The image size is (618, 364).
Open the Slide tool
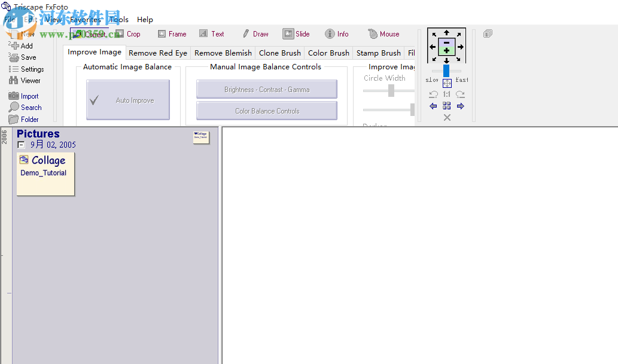point(296,34)
